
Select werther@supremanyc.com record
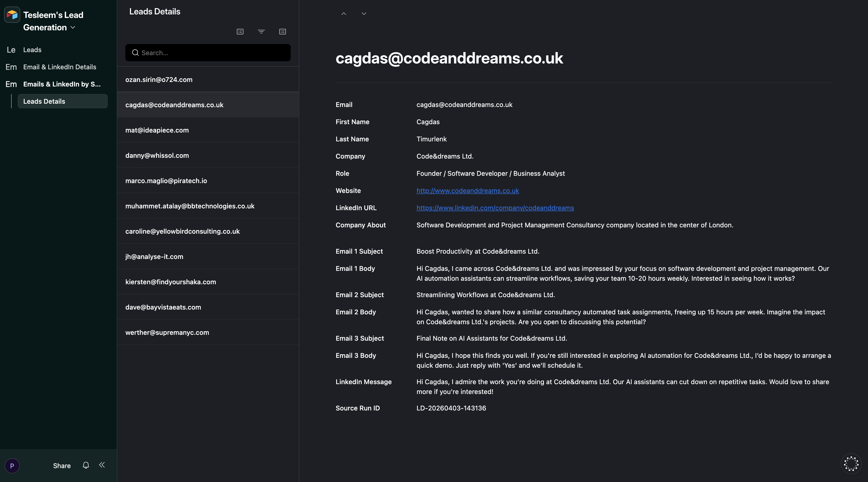pyautogui.click(x=208, y=332)
